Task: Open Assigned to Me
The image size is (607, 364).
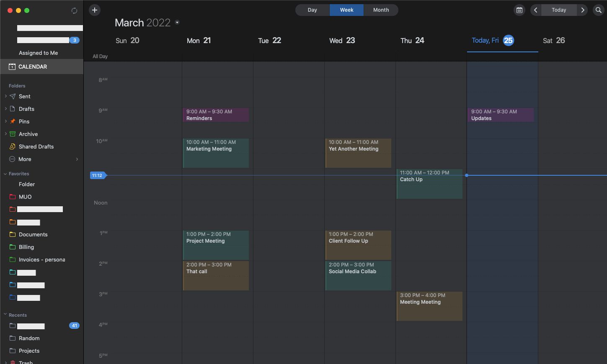Action: click(x=38, y=53)
